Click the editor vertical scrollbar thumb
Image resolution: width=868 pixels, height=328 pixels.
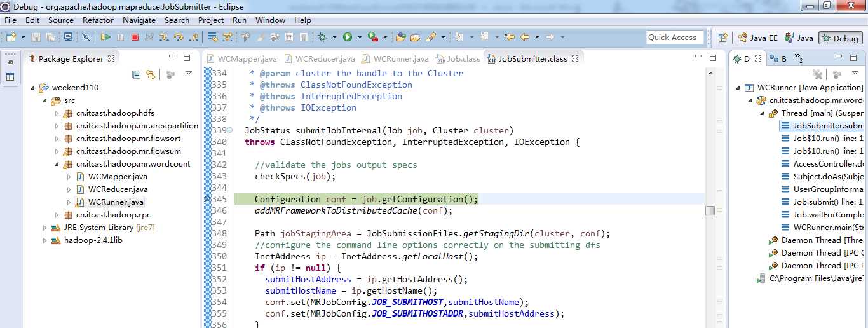(x=710, y=210)
